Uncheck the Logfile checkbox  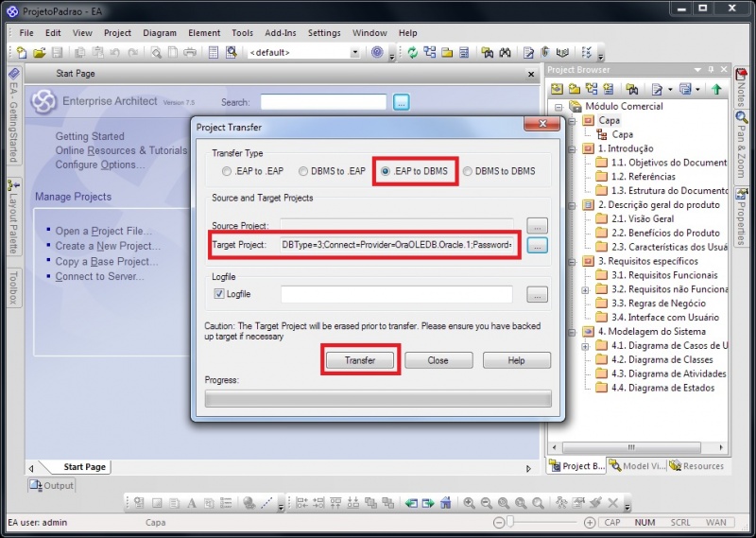[x=219, y=295]
